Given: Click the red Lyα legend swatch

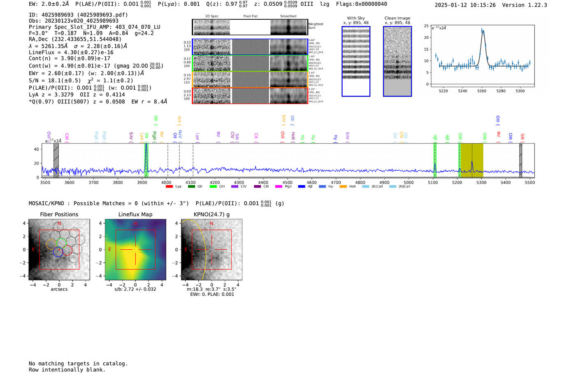Looking at the screenshot, I should 169,187.
